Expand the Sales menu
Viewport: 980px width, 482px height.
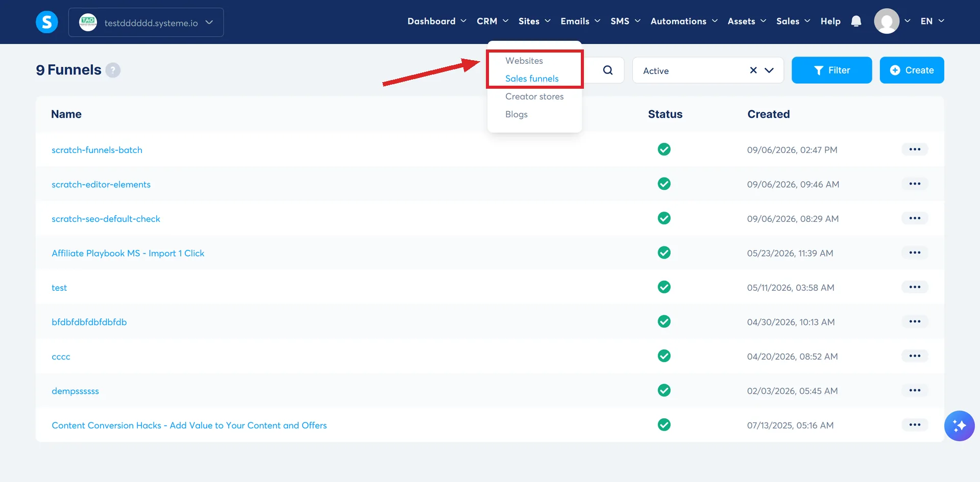[793, 21]
